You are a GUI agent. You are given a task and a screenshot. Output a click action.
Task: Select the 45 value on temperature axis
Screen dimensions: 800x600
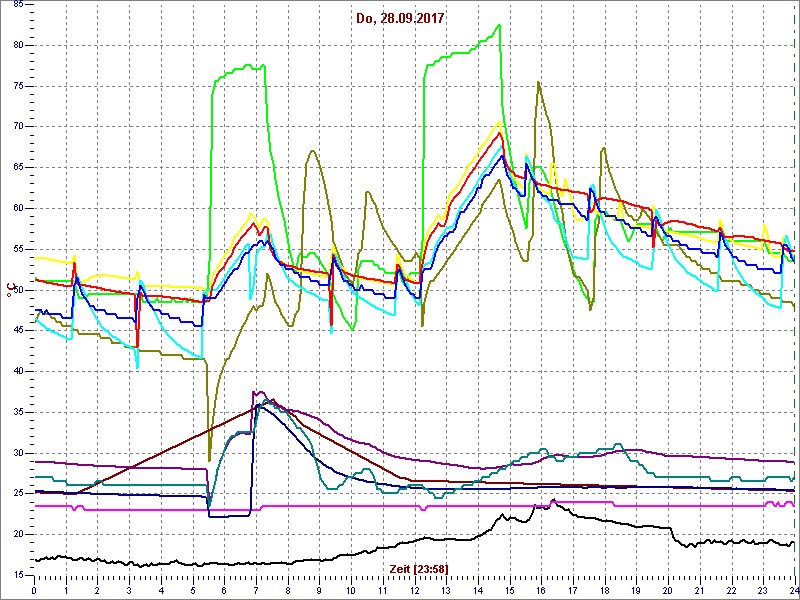17,331
